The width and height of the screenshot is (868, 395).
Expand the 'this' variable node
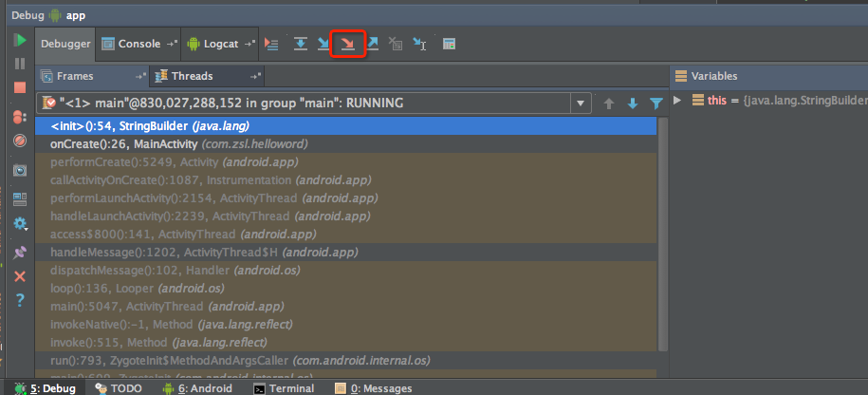676,101
